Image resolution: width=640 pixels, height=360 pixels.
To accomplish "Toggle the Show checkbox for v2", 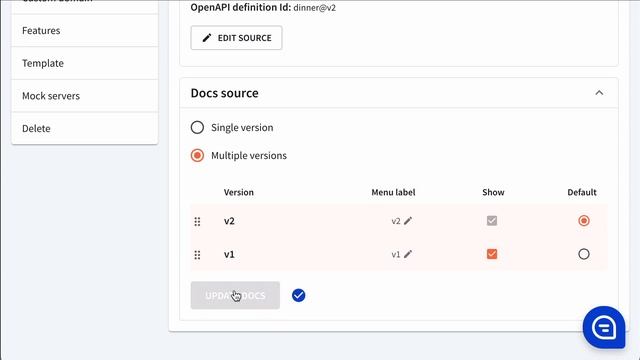I will click(492, 221).
